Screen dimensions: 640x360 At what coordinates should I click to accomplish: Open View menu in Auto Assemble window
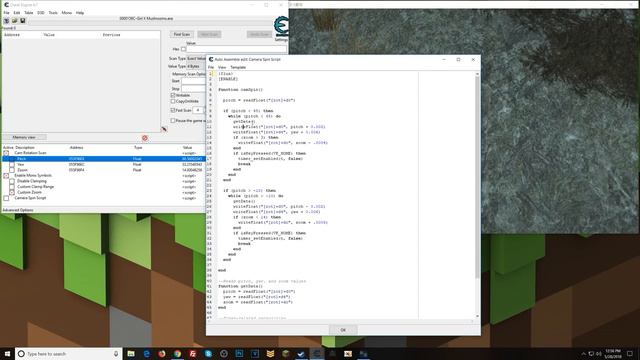tap(222, 67)
